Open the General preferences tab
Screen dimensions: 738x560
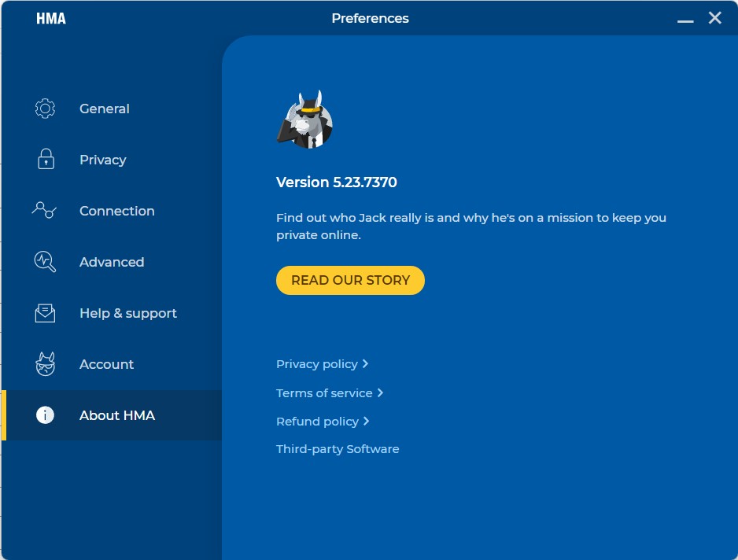104,109
